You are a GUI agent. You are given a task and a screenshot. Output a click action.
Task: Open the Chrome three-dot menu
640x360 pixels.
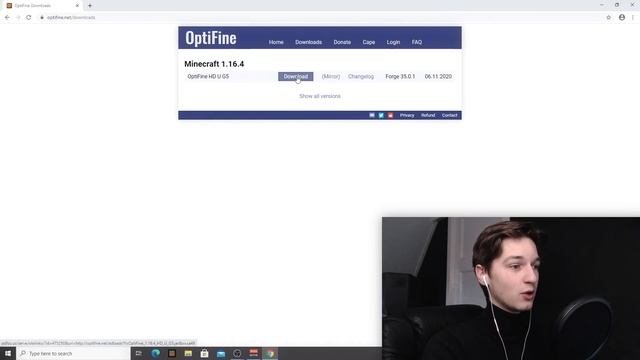pos(633,18)
